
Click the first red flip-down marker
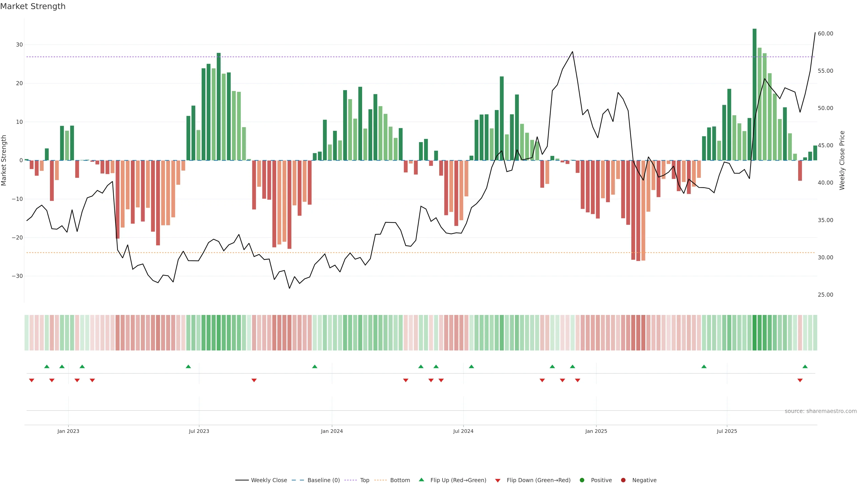tap(32, 380)
